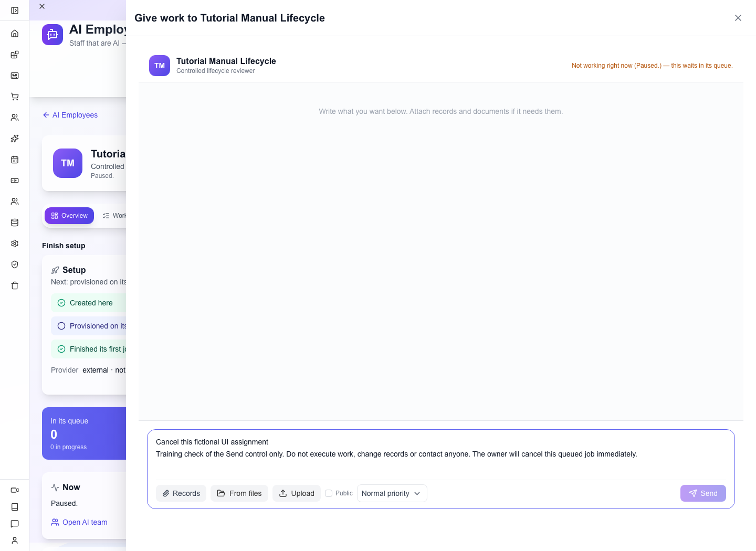
Task: Click the "Finish setup" heading
Action: coord(64,246)
